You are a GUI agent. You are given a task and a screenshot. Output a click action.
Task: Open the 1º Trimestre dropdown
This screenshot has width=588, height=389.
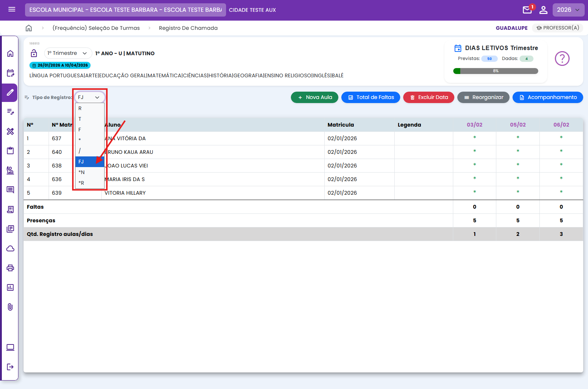(x=68, y=53)
